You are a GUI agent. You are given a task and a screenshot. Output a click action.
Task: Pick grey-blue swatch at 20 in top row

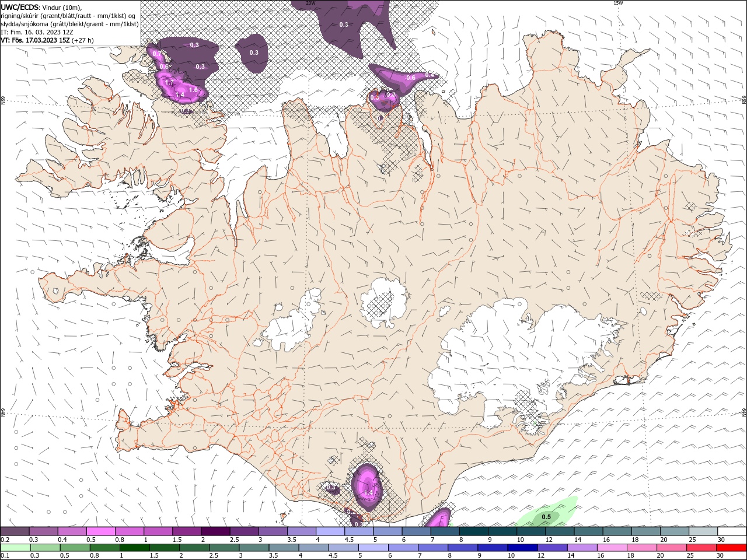[675, 531]
